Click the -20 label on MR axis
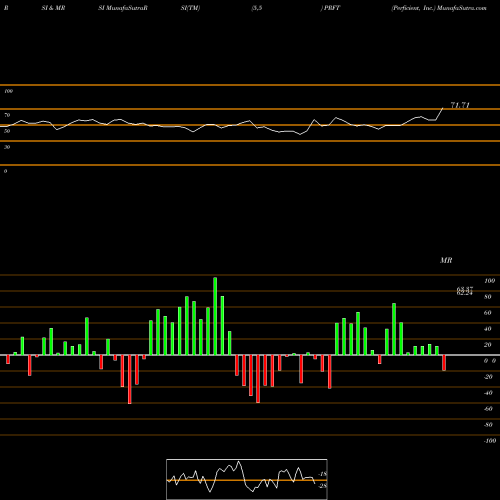 (x=488, y=377)
